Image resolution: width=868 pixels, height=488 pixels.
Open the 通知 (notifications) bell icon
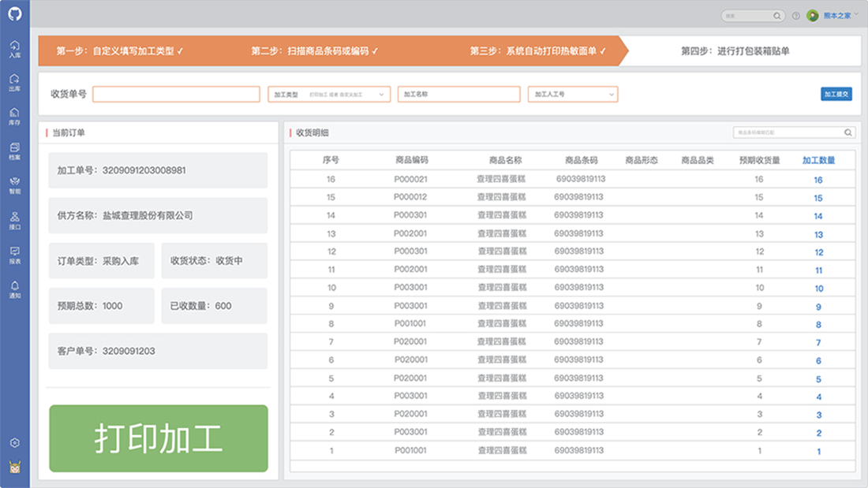pos(15,289)
